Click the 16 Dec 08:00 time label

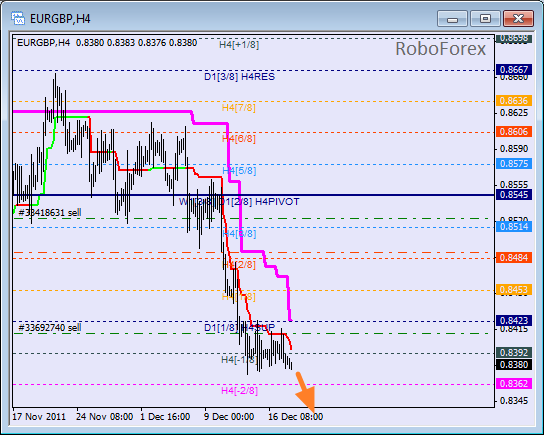[296, 416]
